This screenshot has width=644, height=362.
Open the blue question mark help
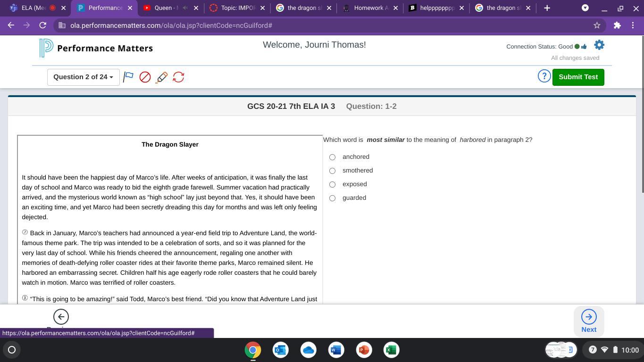click(x=544, y=76)
